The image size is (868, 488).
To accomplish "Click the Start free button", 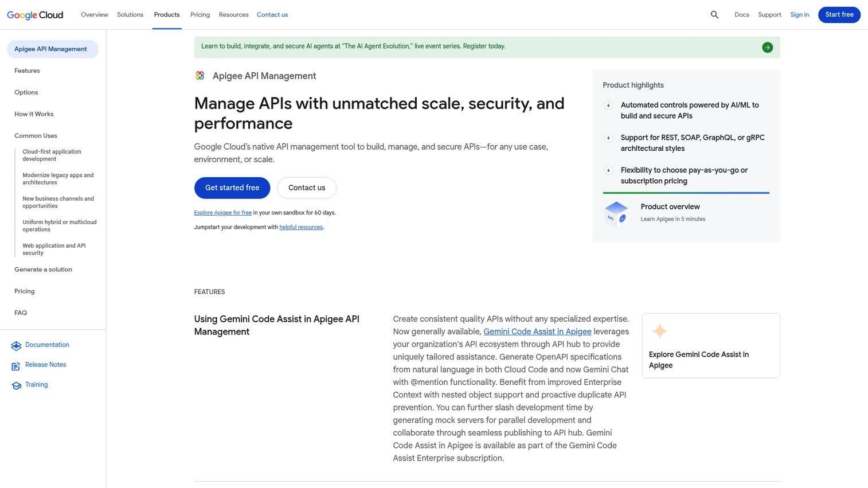I will [x=839, y=15].
